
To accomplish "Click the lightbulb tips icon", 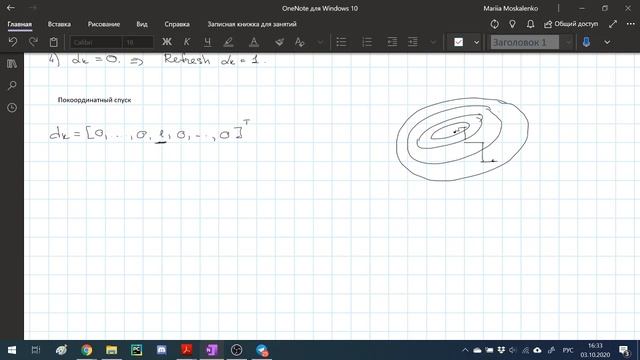I will 512,24.
